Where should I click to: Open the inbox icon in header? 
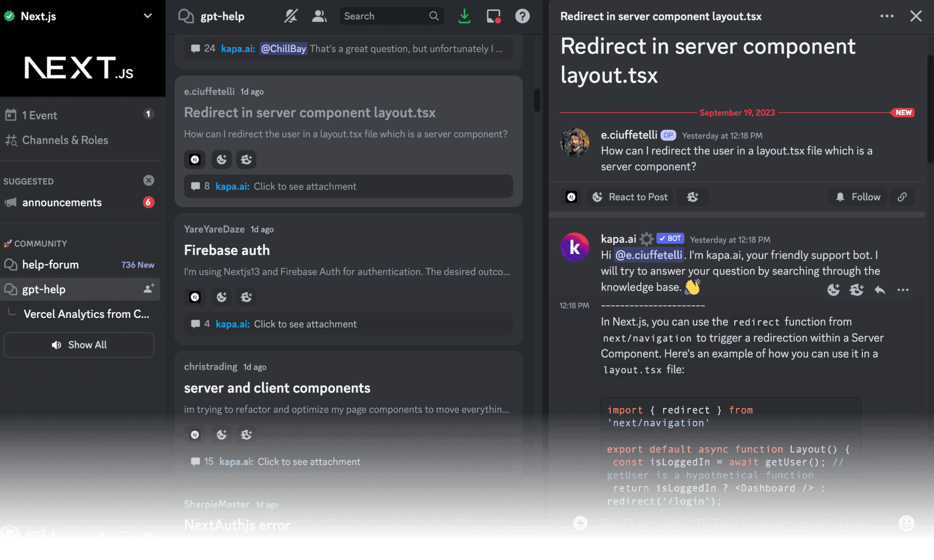493,16
